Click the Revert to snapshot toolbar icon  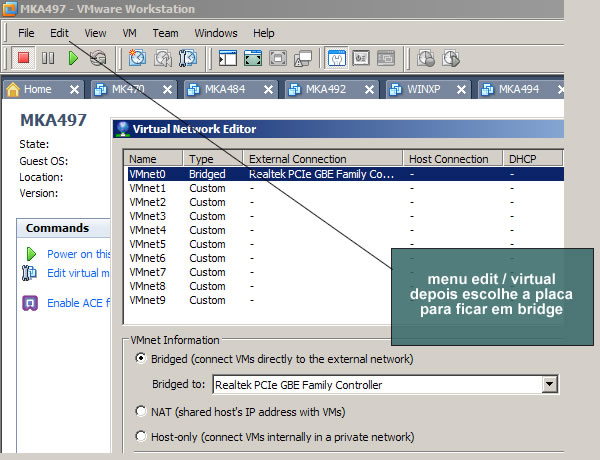[163, 59]
